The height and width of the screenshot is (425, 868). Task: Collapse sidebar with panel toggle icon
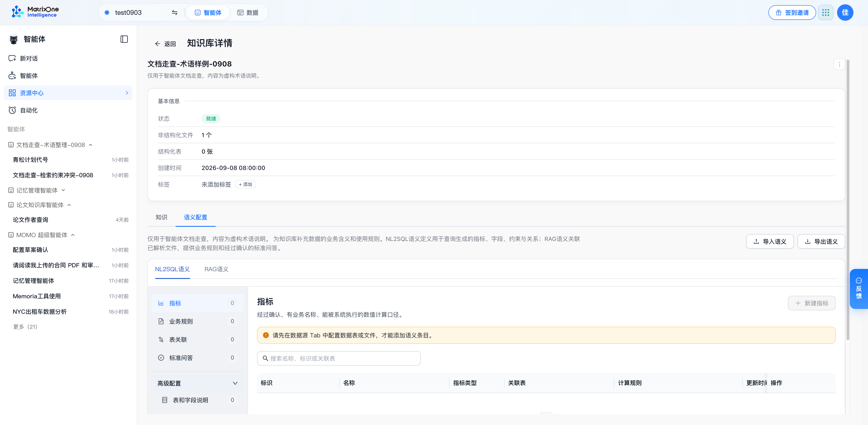pyautogui.click(x=124, y=39)
